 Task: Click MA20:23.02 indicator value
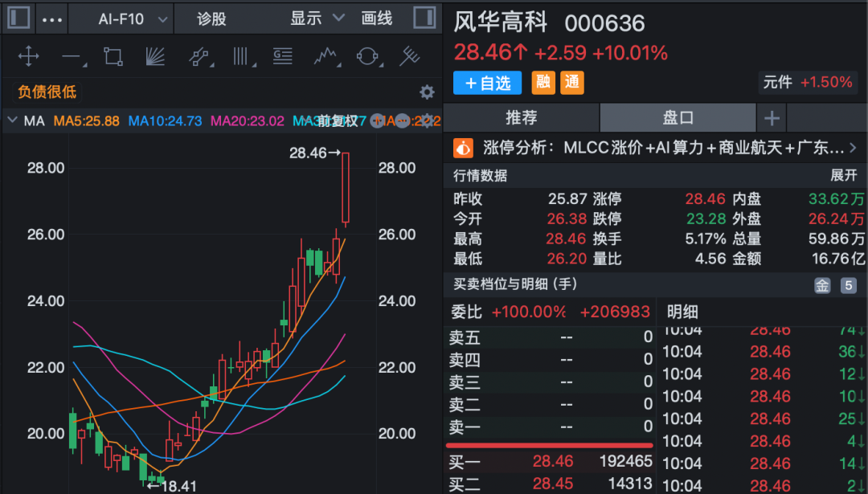coord(248,121)
